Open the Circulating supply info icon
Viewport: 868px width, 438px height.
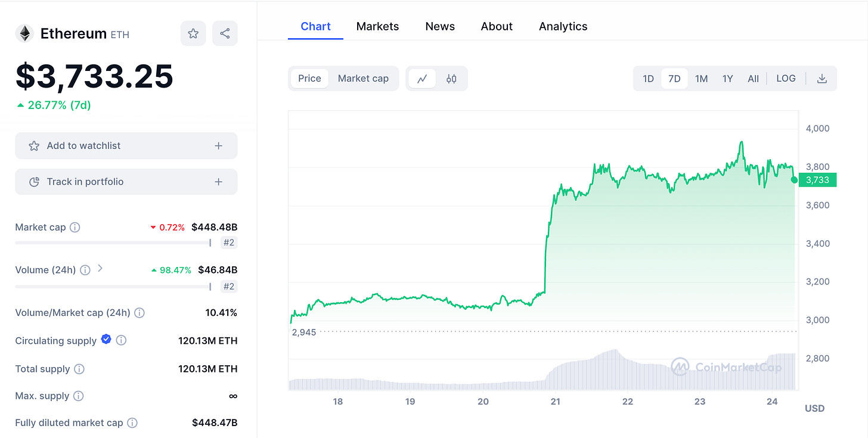(x=121, y=340)
